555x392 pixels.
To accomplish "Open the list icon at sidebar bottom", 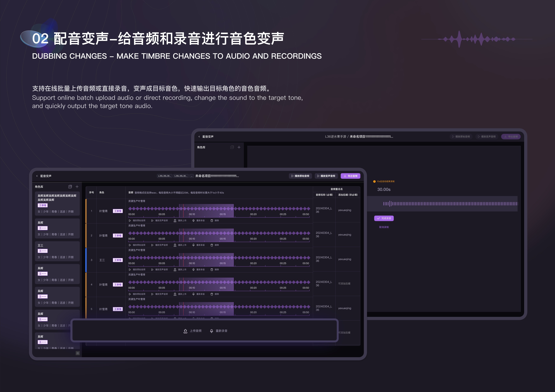I will point(78,353).
